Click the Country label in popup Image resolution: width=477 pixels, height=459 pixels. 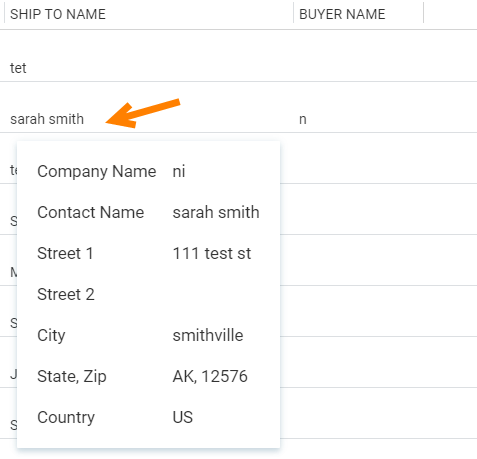pyautogui.click(x=66, y=418)
